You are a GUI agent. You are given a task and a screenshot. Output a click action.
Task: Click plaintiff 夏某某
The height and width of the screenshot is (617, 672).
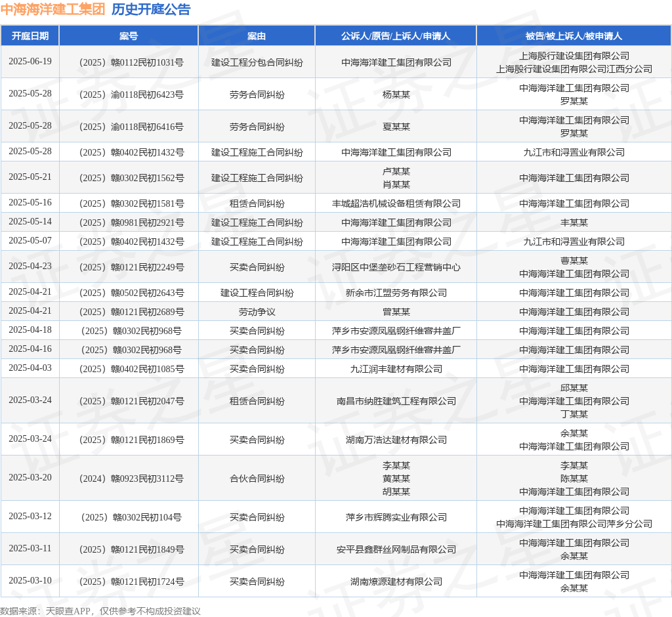click(x=396, y=127)
